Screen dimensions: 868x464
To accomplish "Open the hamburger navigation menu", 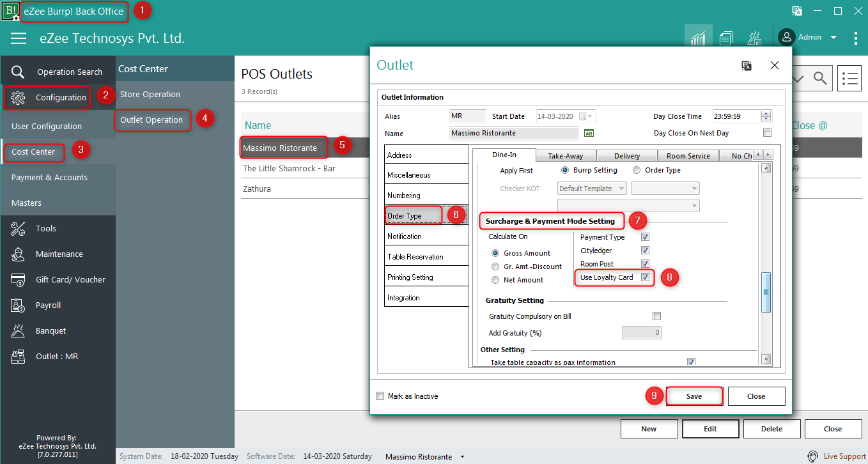I will pos(19,38).
